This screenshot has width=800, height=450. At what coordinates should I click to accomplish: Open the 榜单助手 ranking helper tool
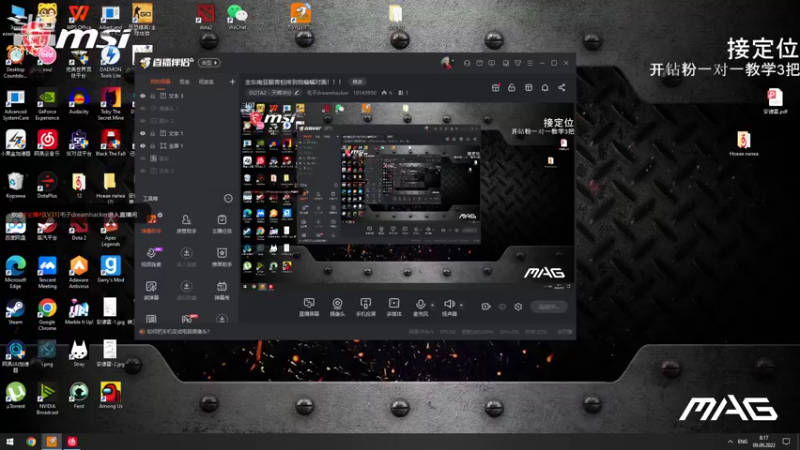(221, 257)
